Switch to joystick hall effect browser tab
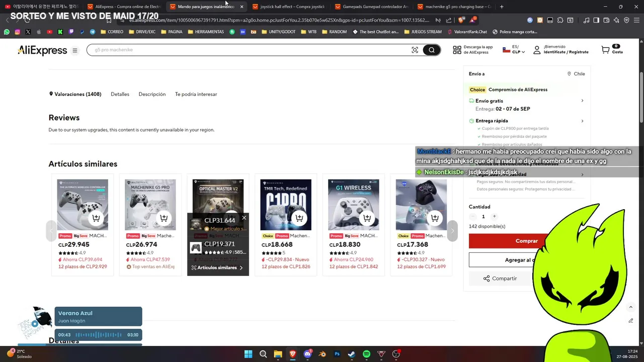Screen dimensions: 644x362 pyautogui.click(x=288, y=7)
